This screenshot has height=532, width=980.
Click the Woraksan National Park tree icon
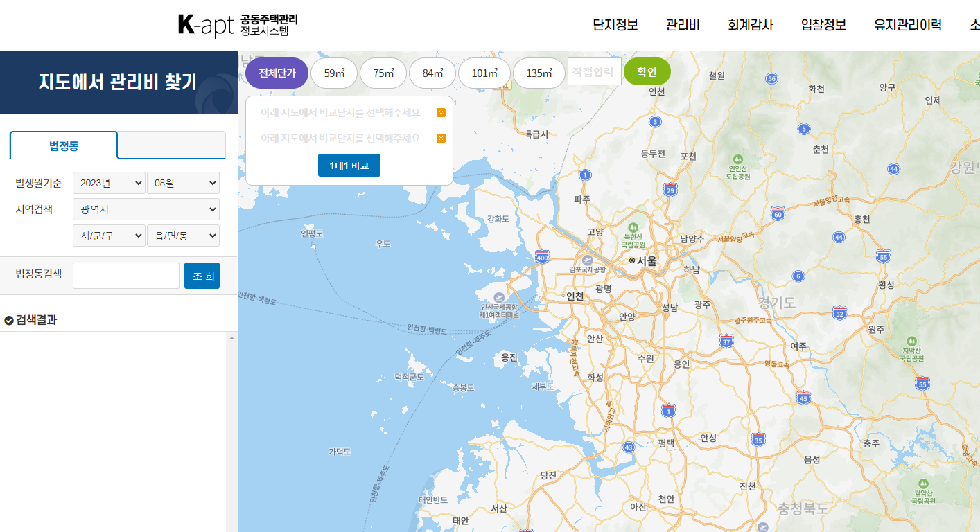coord(923,483)
